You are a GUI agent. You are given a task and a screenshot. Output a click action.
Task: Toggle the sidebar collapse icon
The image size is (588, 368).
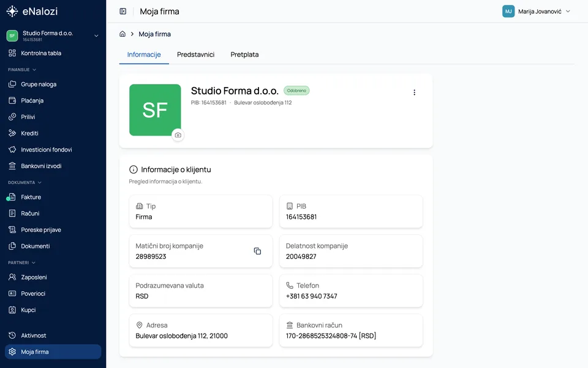[123, 11]
